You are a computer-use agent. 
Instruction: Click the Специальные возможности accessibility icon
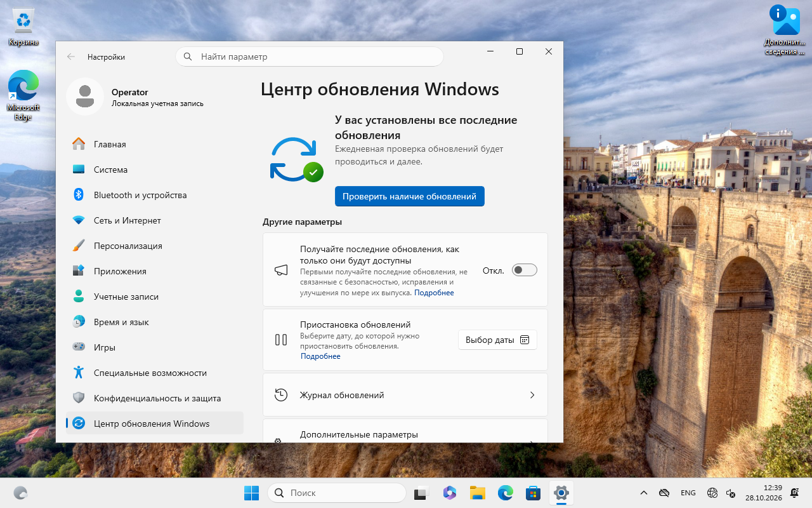pos(79,373)
